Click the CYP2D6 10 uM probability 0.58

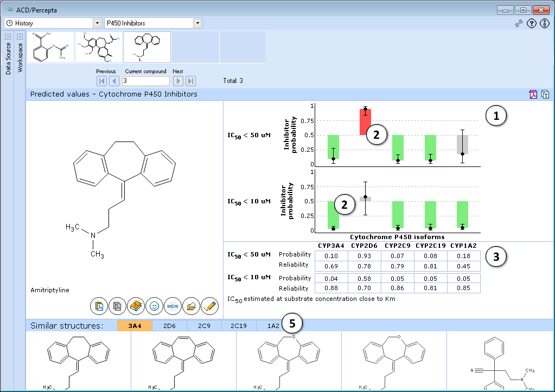tap(364, 279)
